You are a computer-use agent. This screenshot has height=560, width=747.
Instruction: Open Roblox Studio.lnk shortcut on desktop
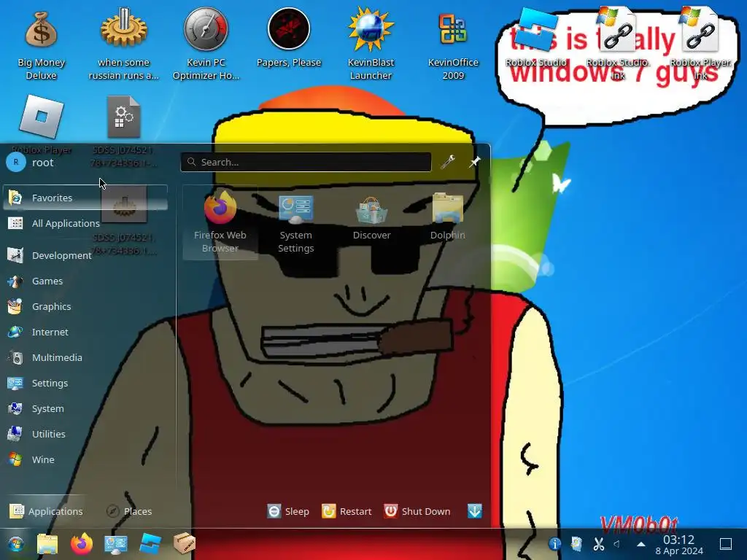618,43
